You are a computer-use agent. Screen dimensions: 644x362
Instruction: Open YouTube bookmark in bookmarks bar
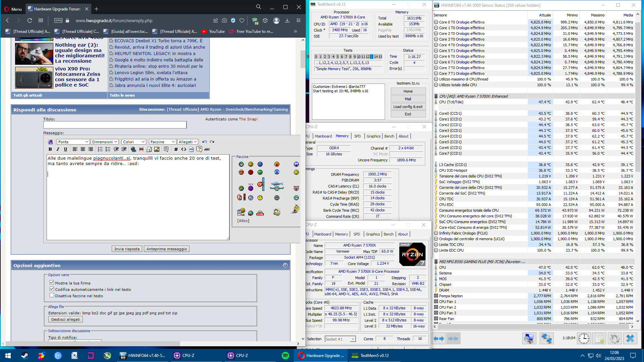point(213,32)
